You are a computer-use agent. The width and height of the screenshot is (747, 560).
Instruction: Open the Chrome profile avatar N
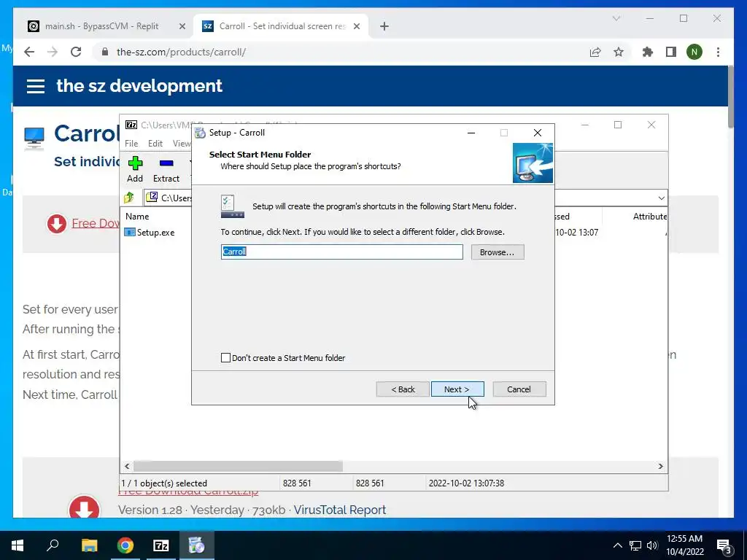pyautogui.click(x=694, y=52)
